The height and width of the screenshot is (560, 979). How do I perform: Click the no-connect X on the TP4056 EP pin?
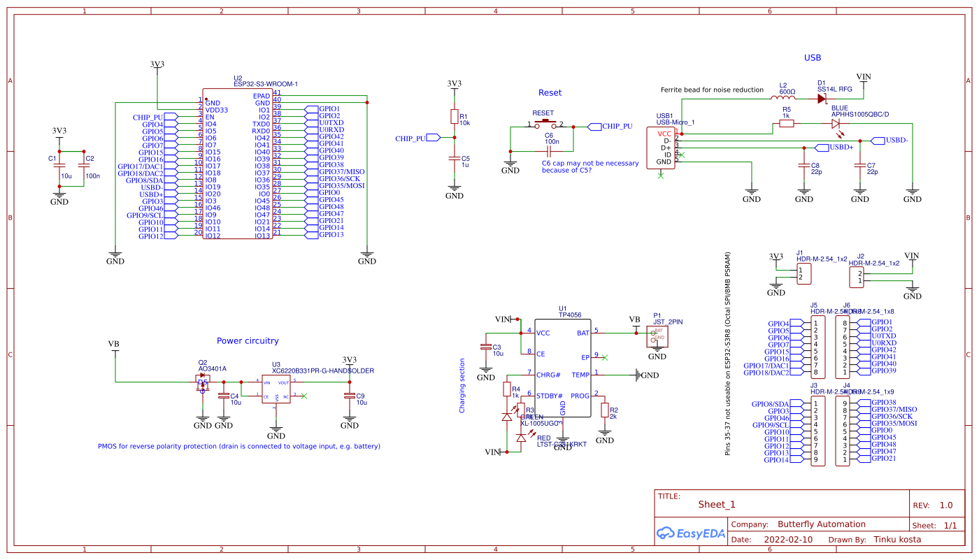point(605,357)
